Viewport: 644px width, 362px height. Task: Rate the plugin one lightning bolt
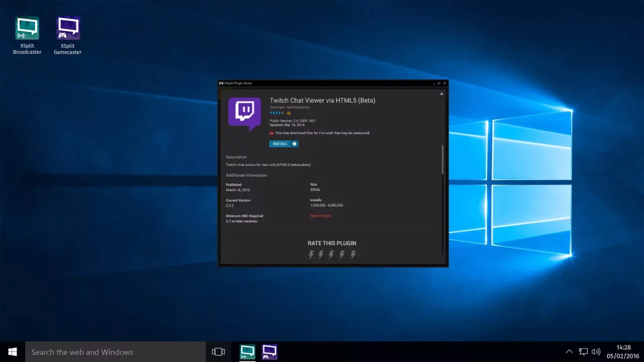[x=311, y=254]
